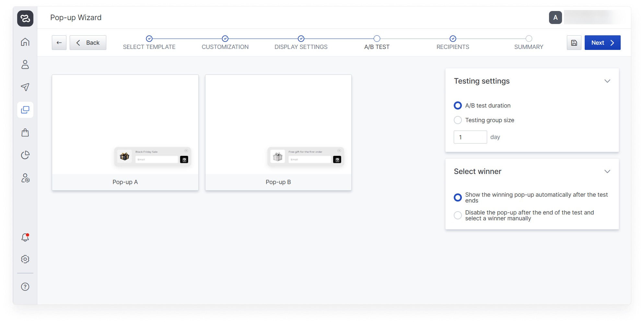Open the Campaigns paper plane icon
Viewport: 644px width, 324px height.
[25, 87]
